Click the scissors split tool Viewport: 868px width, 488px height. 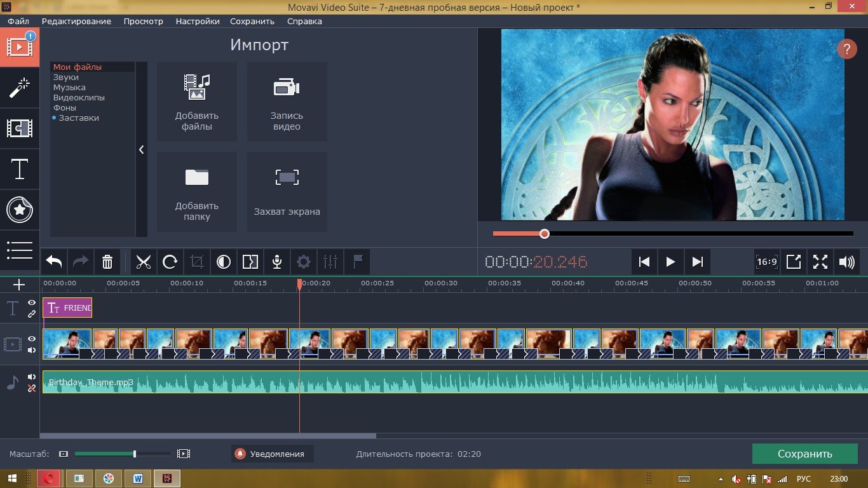[144, 262]
